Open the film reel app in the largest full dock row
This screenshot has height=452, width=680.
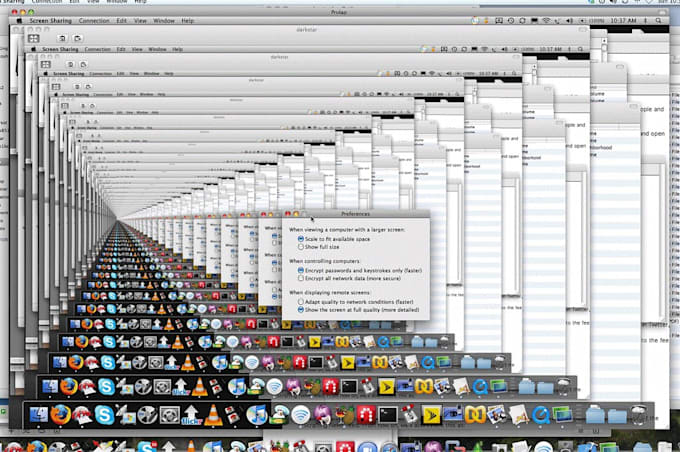click(147, 415)
